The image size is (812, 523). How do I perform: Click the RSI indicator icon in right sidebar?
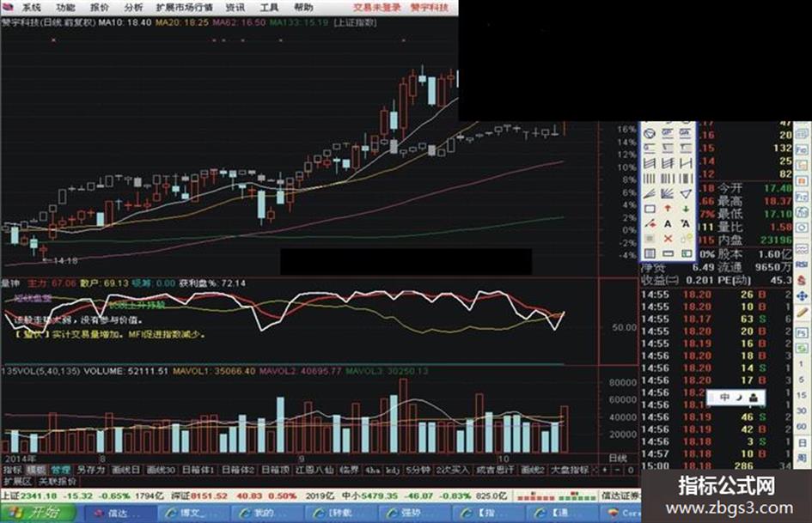click(803, 265)
